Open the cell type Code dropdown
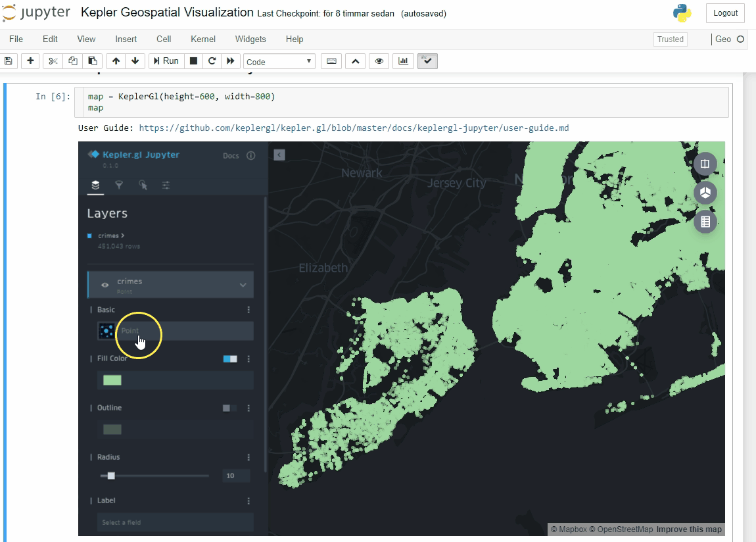The image size is (756, 542). (279, 62)
